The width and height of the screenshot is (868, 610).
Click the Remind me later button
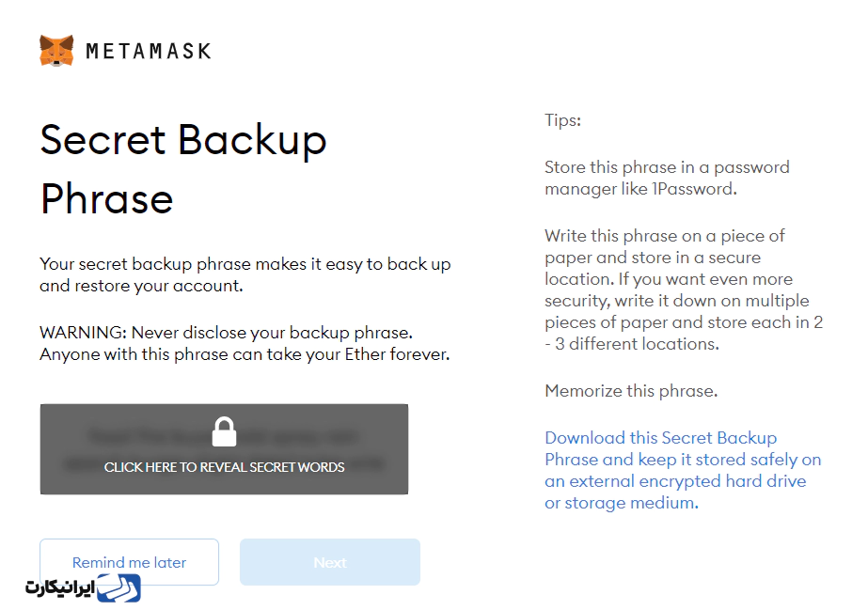[130, 562]
